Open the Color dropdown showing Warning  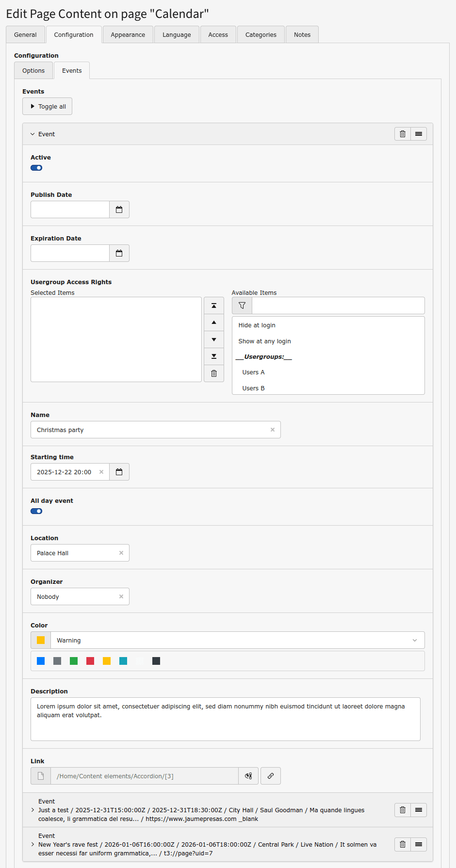pyautogui.click(x=237, y=640)
